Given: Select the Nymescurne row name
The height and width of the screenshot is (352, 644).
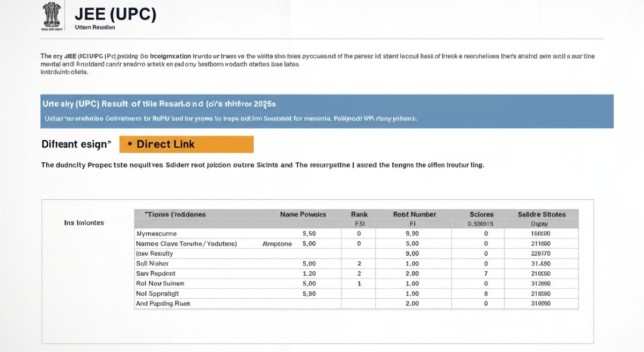Looking at the screenshot, I should [x=156, y=234].
